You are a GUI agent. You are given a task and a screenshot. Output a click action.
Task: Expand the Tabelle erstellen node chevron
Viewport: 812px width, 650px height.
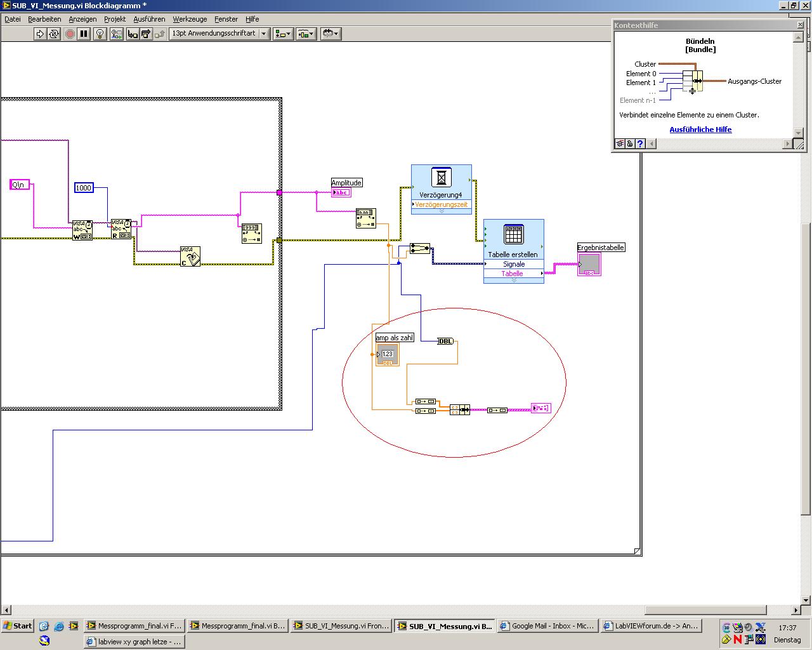click(x=514, y=280)
